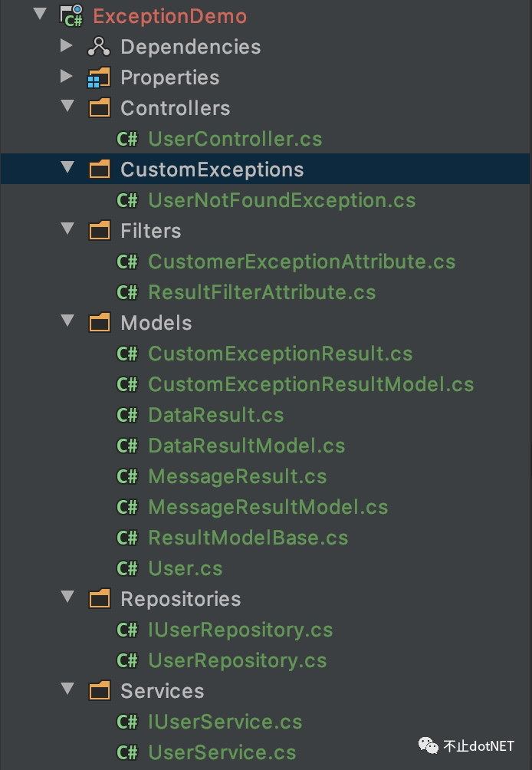
Task: Click the Filters folder icon
Action: click(100, 231)
